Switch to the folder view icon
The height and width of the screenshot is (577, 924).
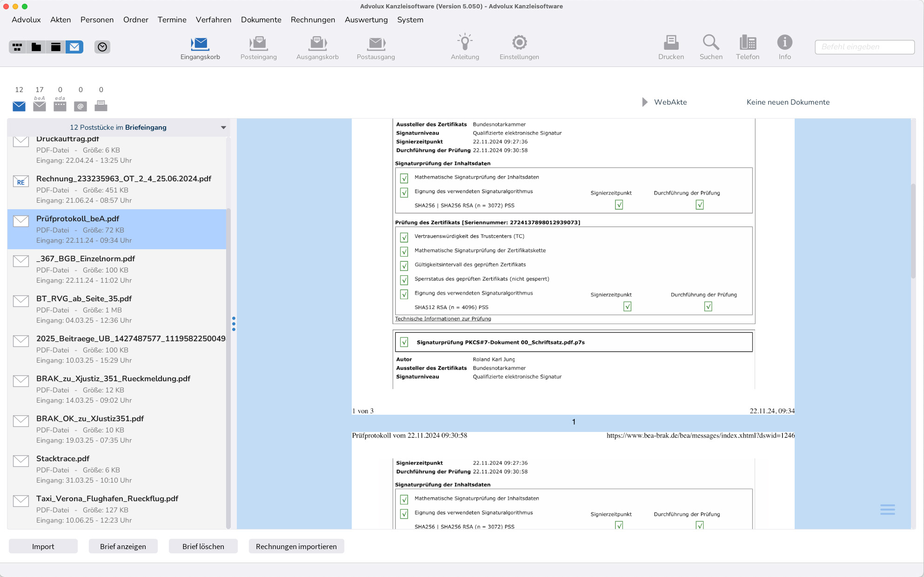pyautogui.click(x=36, y=47)
